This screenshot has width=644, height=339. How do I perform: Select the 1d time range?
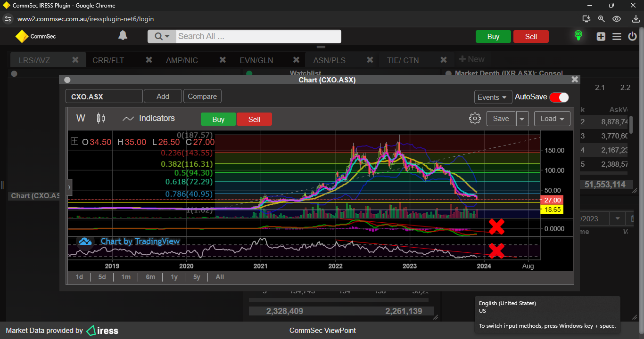pyautogui.click(x=79, y=277)
